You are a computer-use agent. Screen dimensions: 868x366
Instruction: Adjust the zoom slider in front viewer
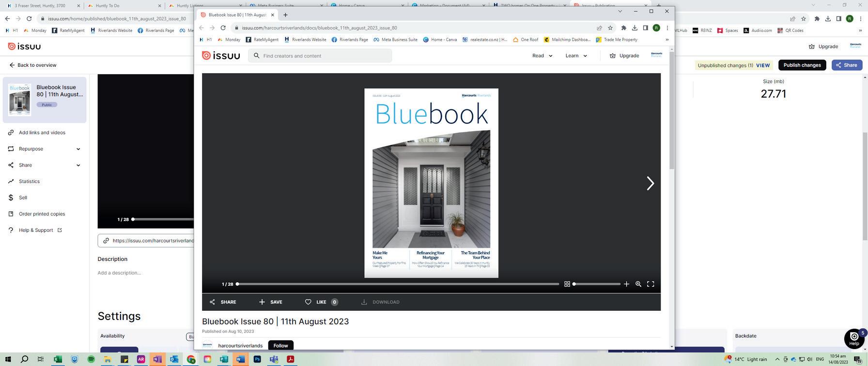pos(597,284)
